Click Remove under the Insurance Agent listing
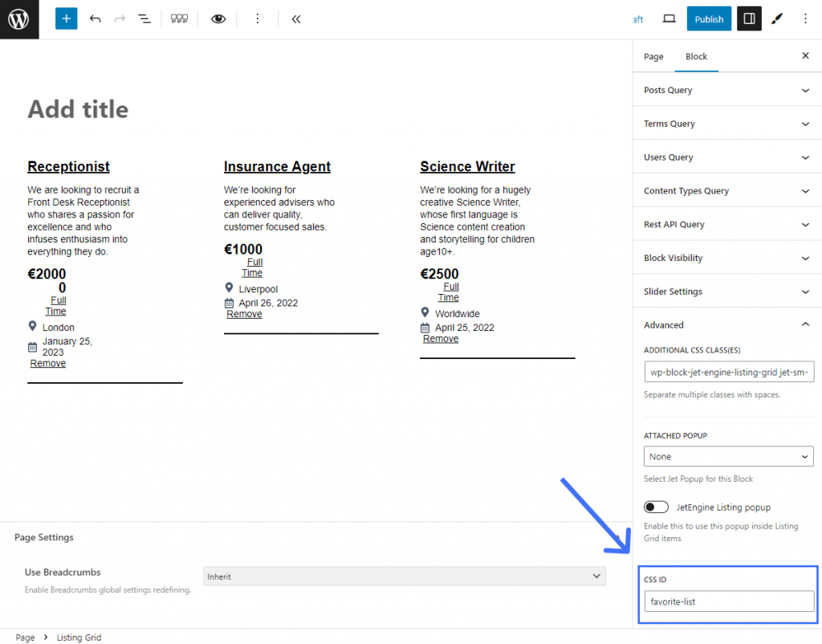This screenshot has width=822, height=644. click(x=243, y=313)
